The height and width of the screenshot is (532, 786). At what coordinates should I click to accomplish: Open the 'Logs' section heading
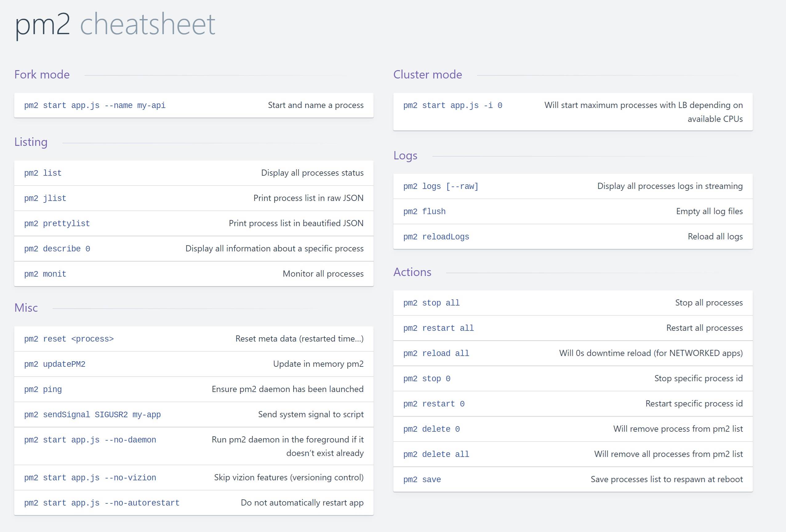coord(405,156)
